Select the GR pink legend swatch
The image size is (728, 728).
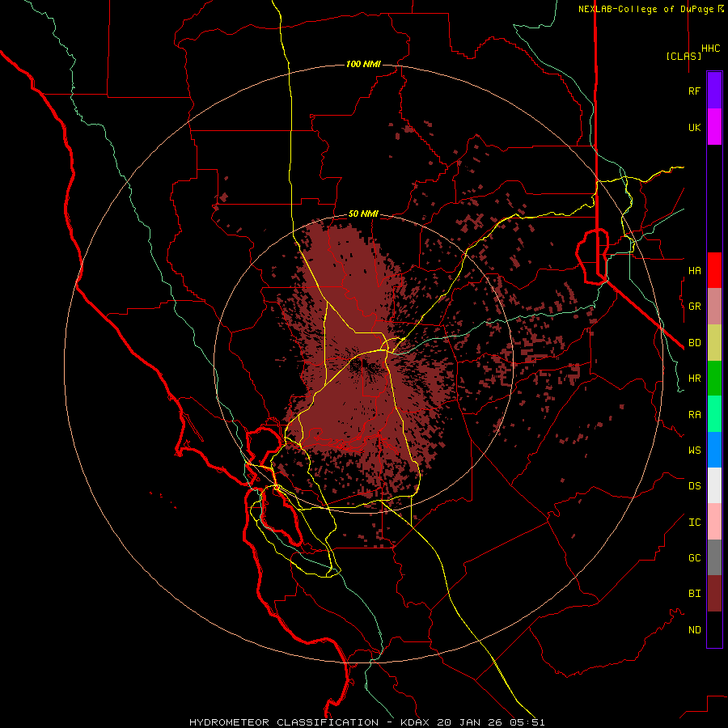point(714,307)
